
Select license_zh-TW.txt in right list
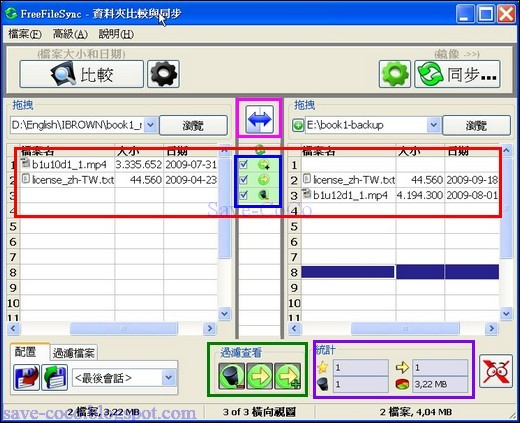(x=349, y=180)
